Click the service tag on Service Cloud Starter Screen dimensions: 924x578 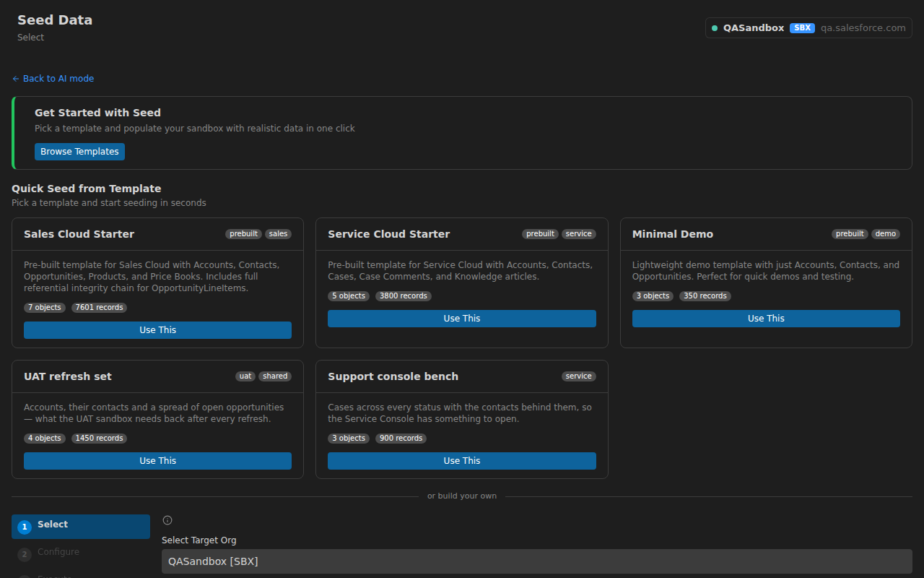[579, 234]
